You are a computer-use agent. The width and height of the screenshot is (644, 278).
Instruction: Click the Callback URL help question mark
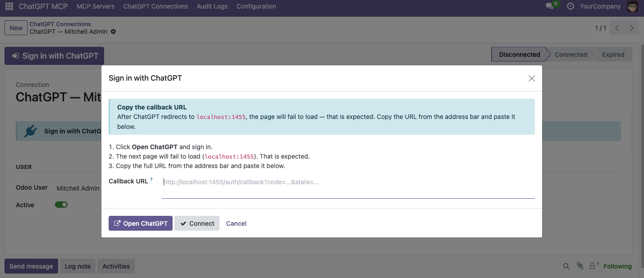tap(151, 180)
